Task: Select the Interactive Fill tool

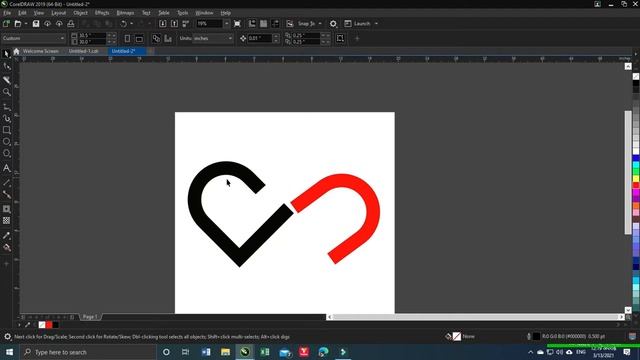Action: [x=7, y=247]
